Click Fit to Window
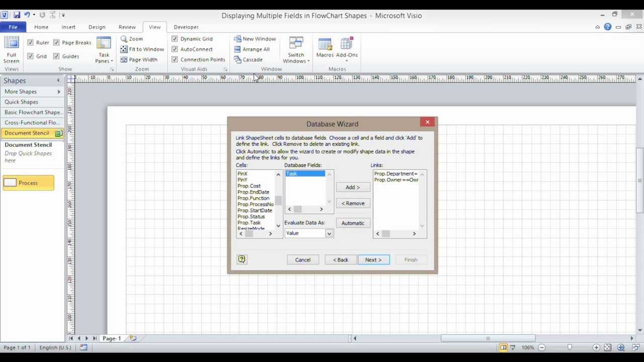 pyautogui.click(x=142, y=49)
